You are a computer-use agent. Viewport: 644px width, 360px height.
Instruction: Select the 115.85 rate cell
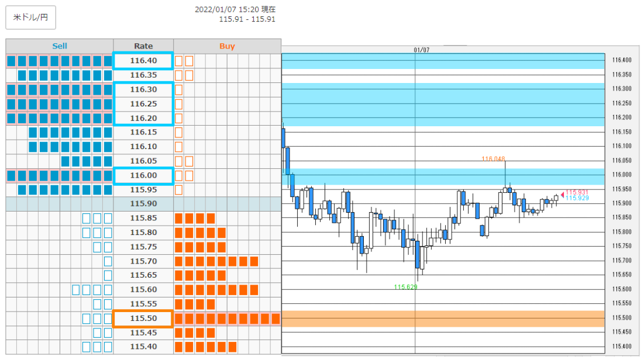[x=143, y=218]
